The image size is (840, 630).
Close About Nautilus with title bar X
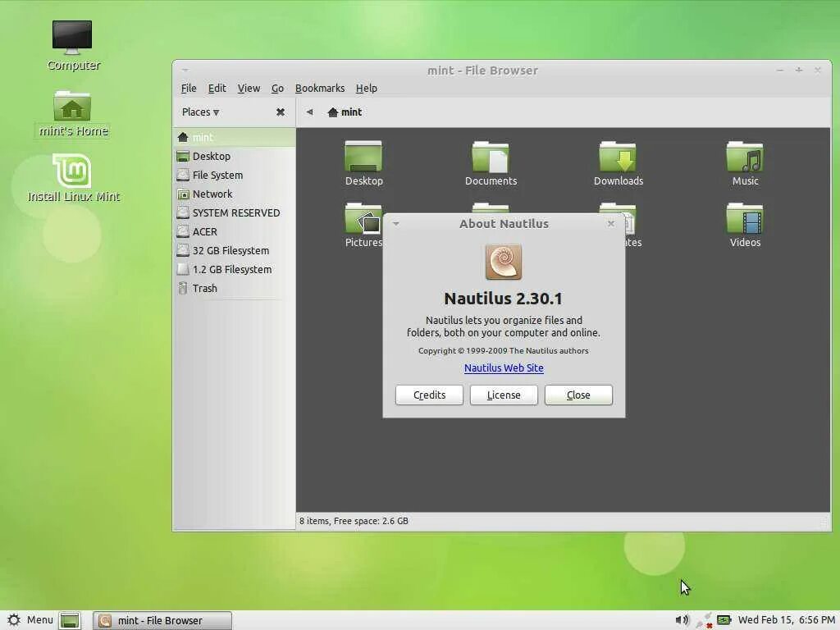(x=610, y=223)
